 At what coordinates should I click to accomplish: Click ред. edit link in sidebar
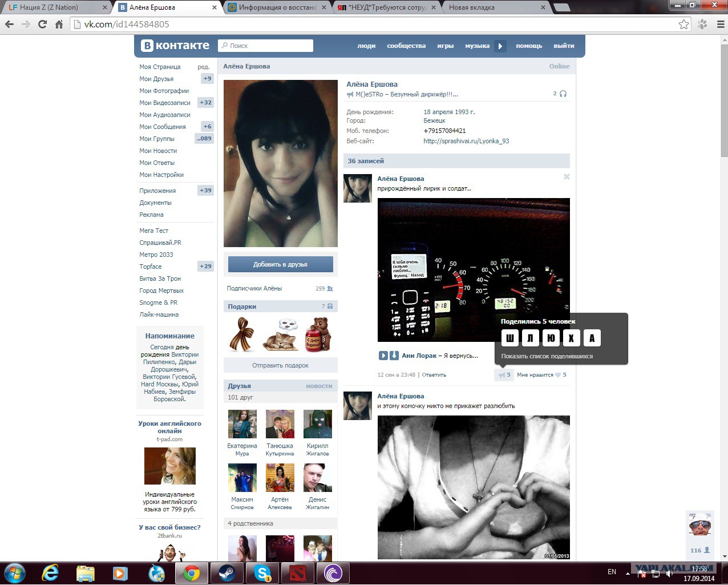tap(204, 67)
